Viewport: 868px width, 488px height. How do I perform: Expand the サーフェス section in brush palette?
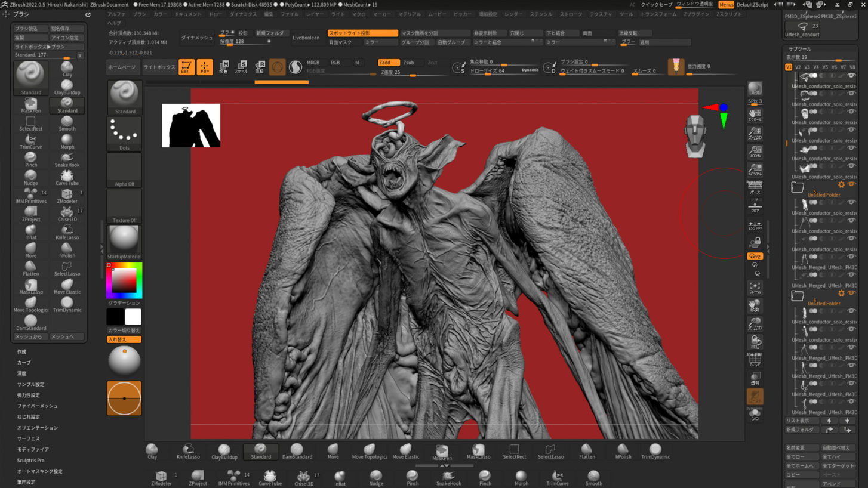click(x=29, y=438)
